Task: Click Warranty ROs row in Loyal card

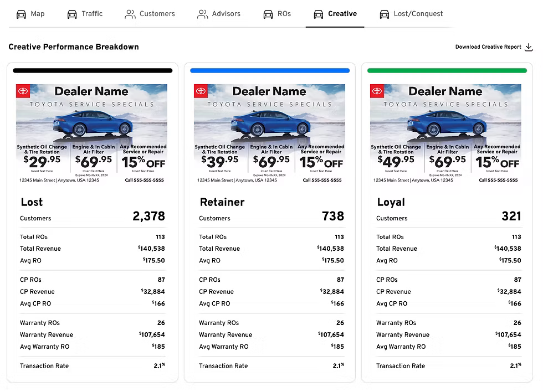Action: click(449, 323)
